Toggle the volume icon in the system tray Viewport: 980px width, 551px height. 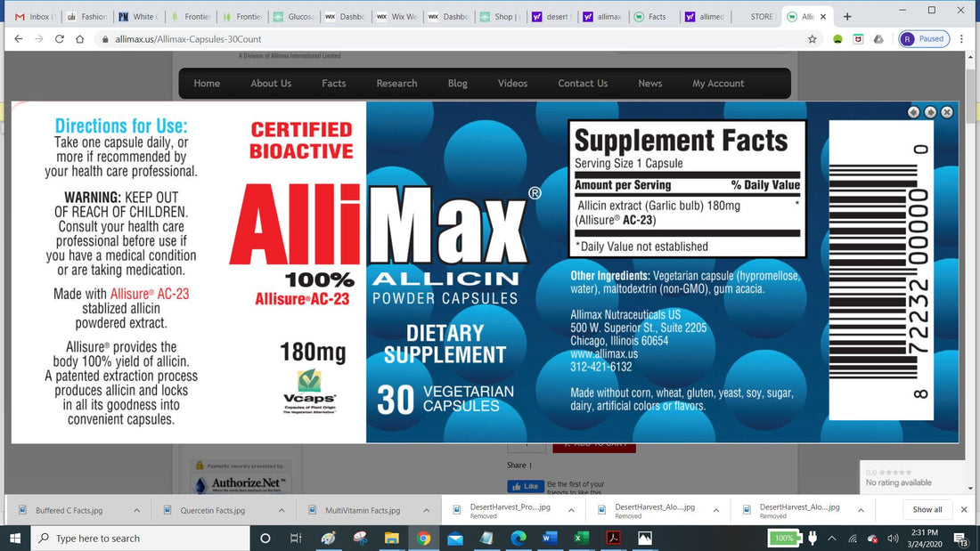click(x=893, y=538)
